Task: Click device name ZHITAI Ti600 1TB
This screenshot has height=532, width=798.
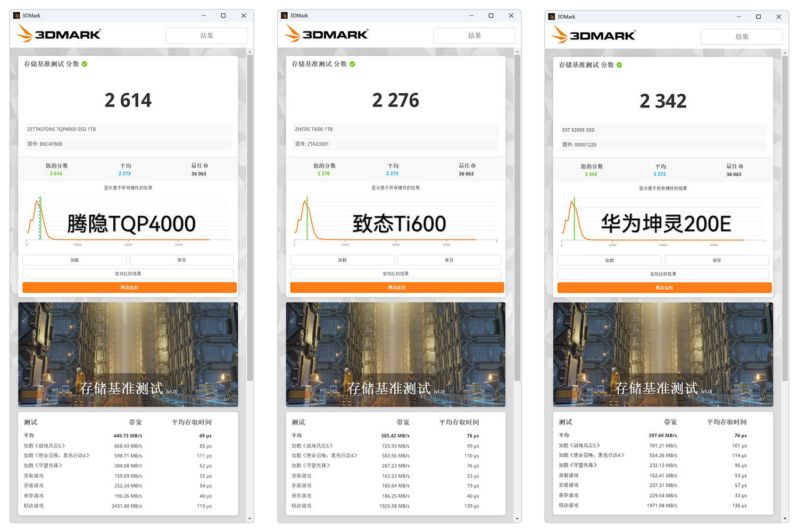Action: click(x=314, y=129)
